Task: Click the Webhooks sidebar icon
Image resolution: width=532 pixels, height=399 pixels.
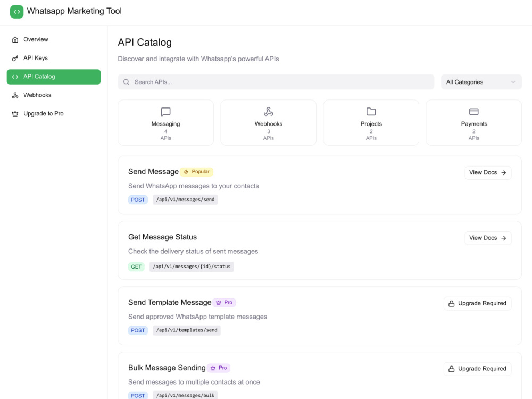Action: [15, 95]
